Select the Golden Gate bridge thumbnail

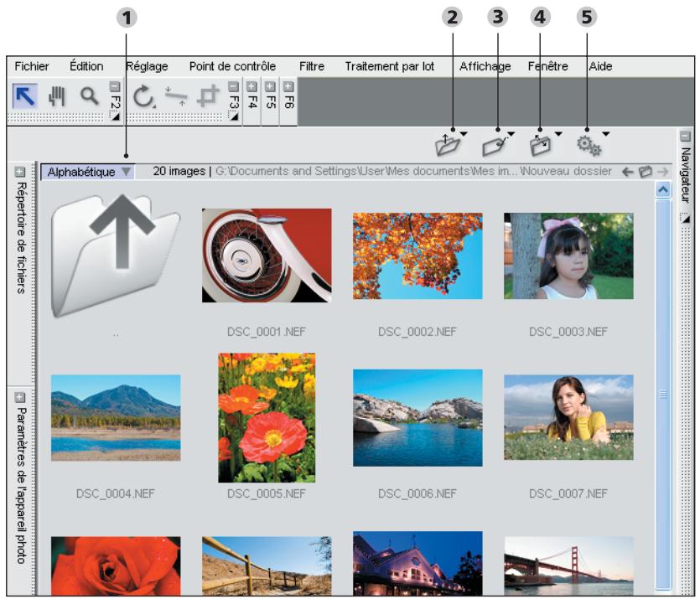(568, 566)
